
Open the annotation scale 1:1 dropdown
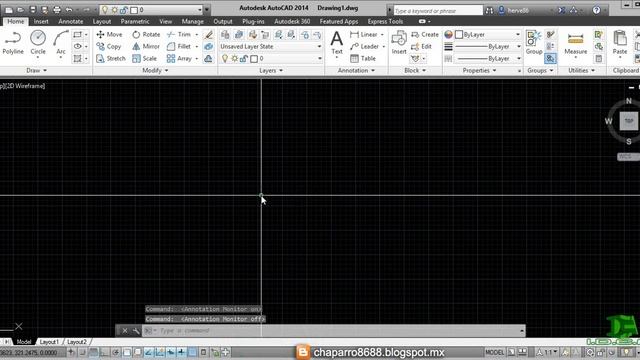tap(548, 352)
